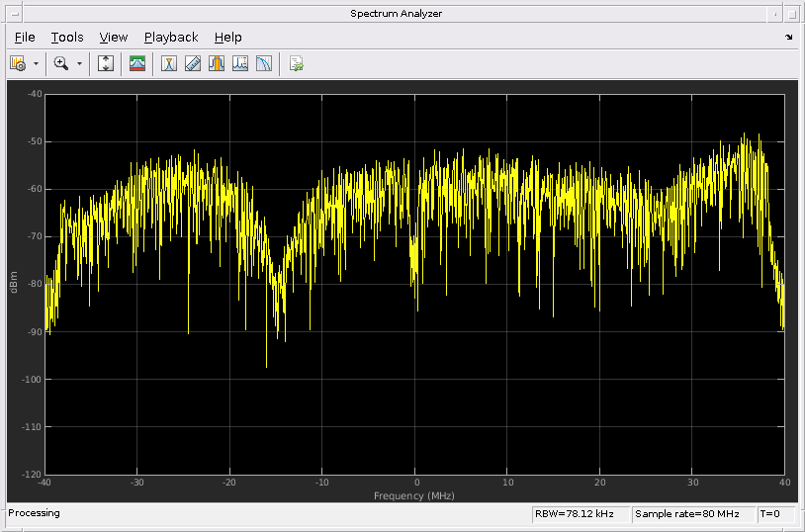The height and width of the screenshot is (532, 805).
Task: Open the CCDF Measurements curve icon
Action: [x=264, y=63]
